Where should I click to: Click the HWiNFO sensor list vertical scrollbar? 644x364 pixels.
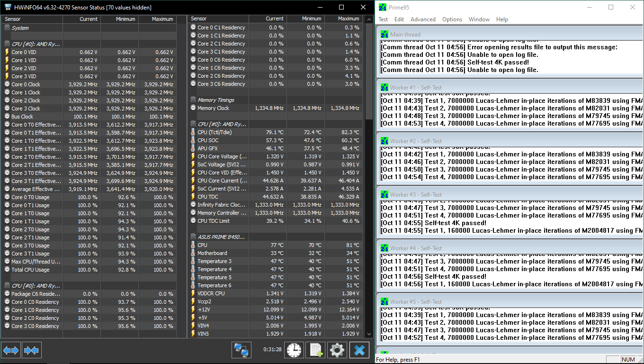coord(369,176)
